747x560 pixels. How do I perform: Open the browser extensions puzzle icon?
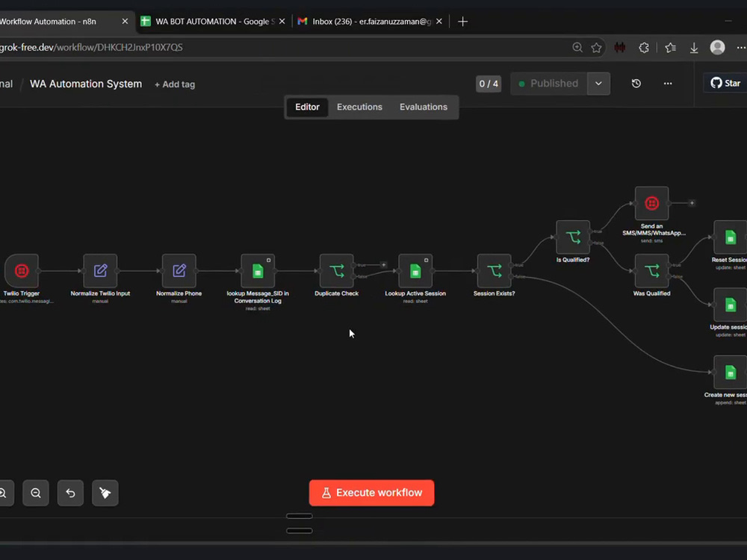[x=644, y=47]
